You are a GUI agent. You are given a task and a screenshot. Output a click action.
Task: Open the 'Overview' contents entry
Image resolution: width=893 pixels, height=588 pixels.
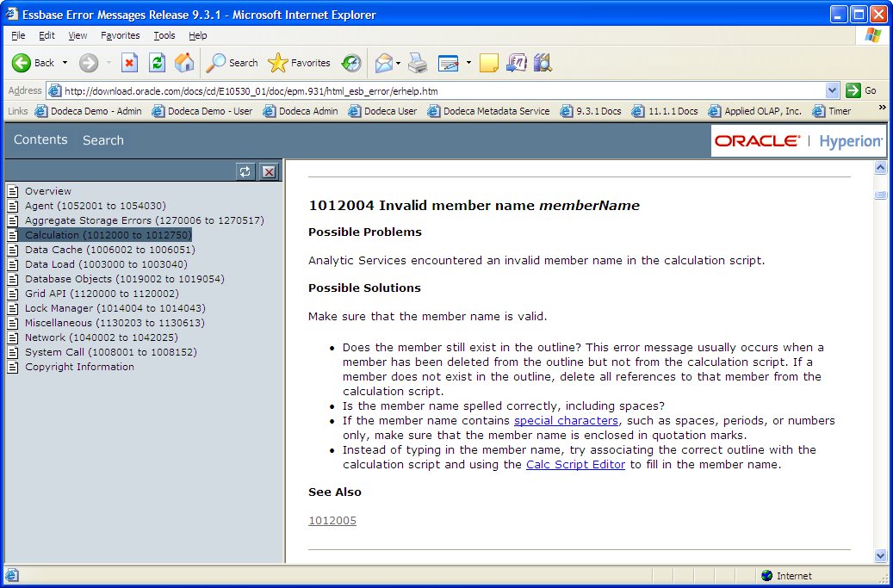pos(48,191)
